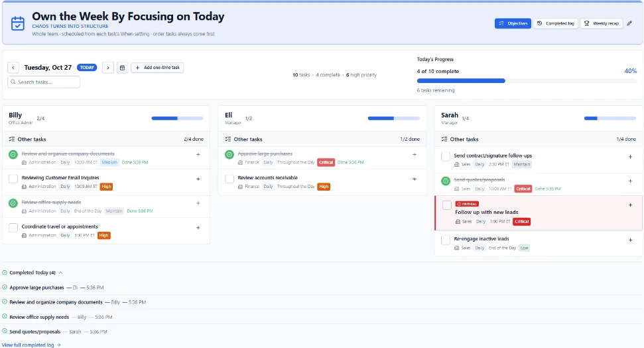Click Tuesday, Oct 27 date label
The width and height of the screenshot is (644, 348).
48,68
